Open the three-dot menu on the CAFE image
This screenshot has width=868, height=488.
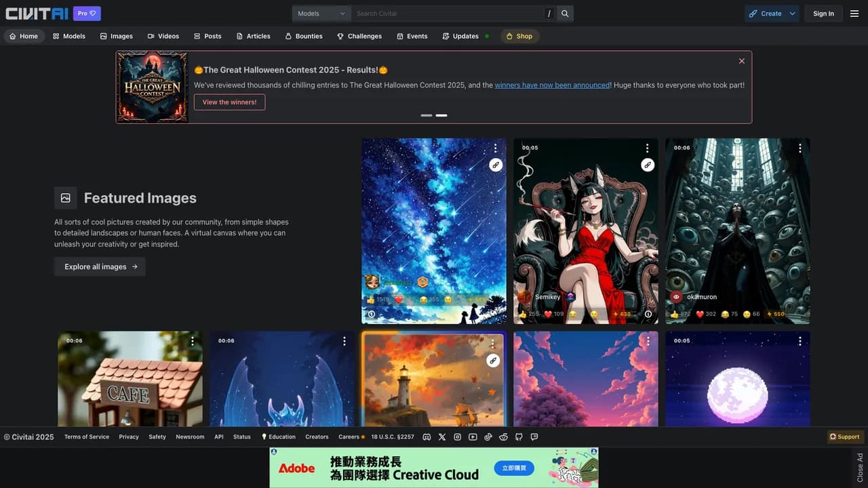pyautogui.click(x=193, y=341)
